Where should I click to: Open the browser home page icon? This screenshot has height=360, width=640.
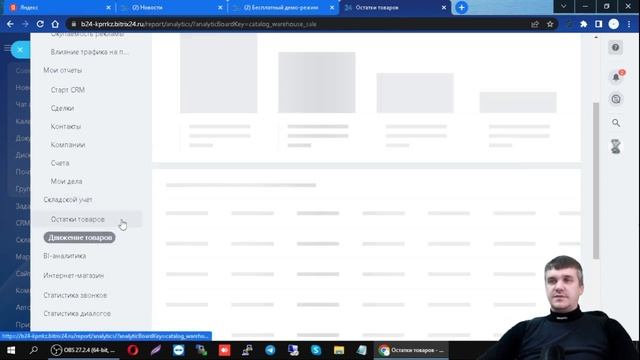(55, 24)
